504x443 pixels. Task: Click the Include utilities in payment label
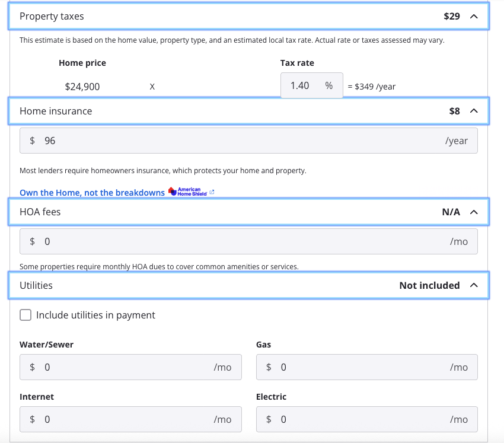coord(95,315)
